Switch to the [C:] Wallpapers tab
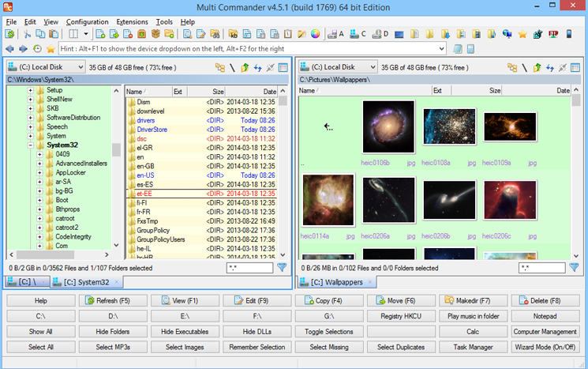This screenshot has width=588, height=369. pos(337,282)
